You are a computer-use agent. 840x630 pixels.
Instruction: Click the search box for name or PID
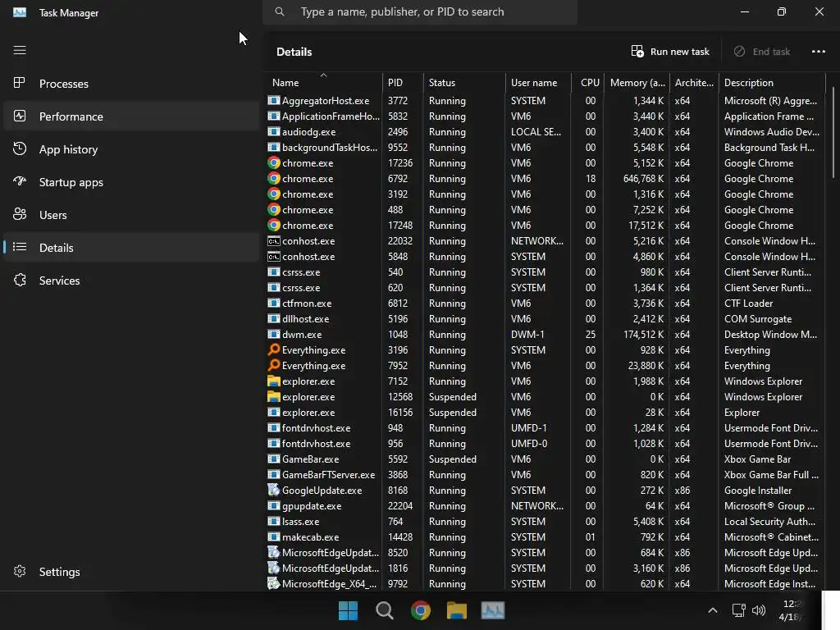click(420, 11)
